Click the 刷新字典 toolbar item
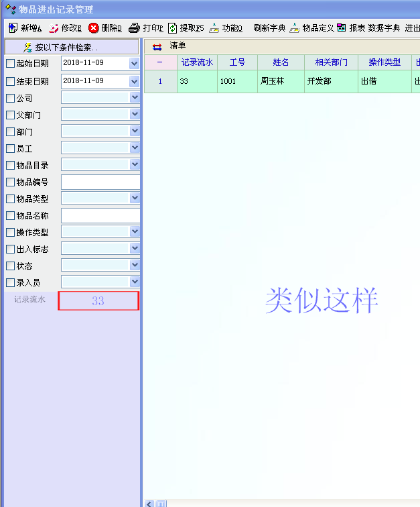This screenshot has width=420, height=507. (269, 28)
